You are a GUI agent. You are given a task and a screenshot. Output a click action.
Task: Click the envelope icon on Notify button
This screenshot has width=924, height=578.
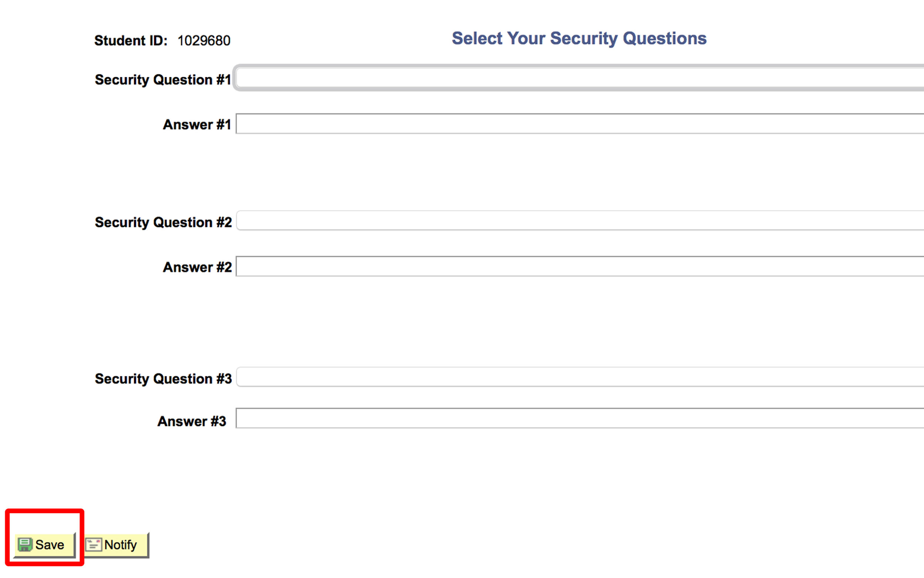click(94, 545)
